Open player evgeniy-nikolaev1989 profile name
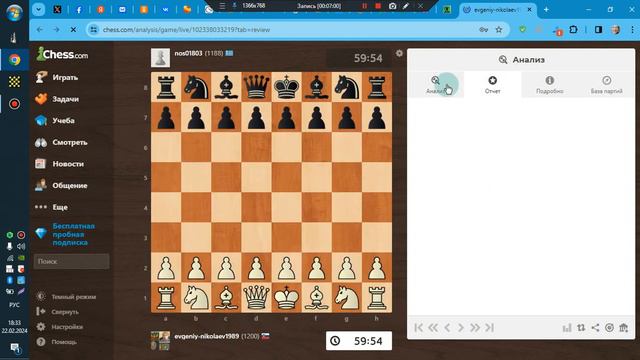Viewport: 640px width, 360px height. [207, 336]
